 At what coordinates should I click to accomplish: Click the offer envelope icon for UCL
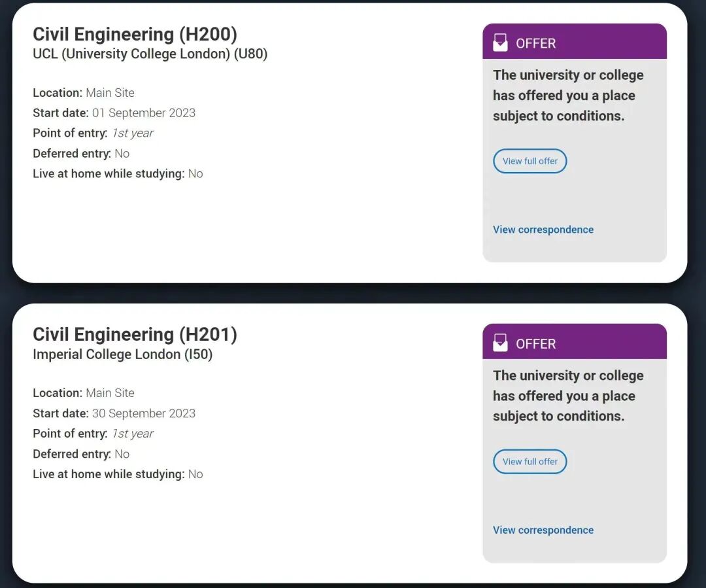500,43
